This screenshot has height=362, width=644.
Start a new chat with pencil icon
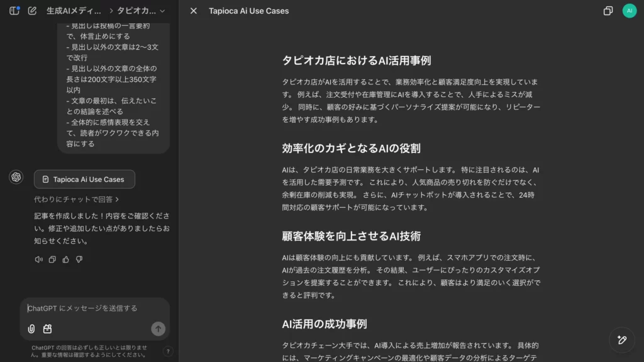pos(32,11)
